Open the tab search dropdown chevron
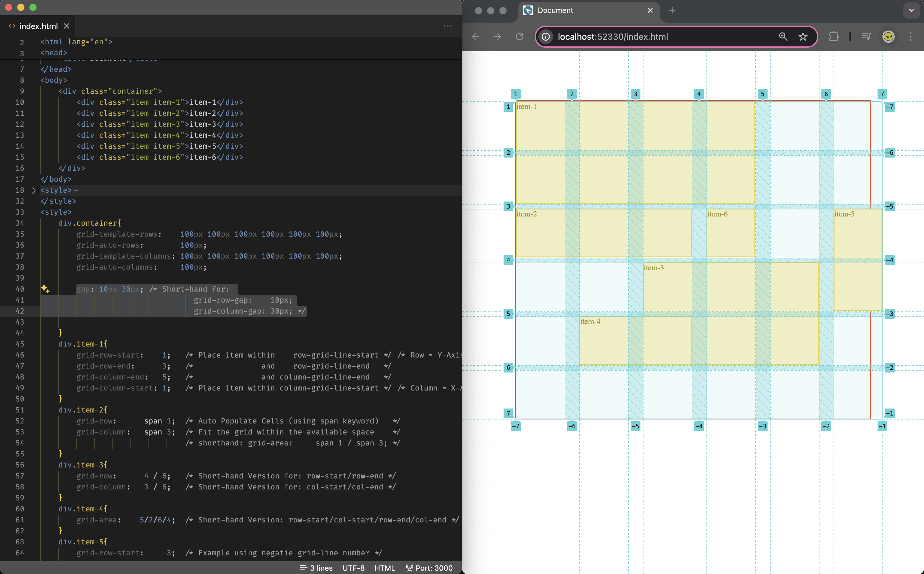The height and width of the screenshot is (574, 924). [911, 11]
